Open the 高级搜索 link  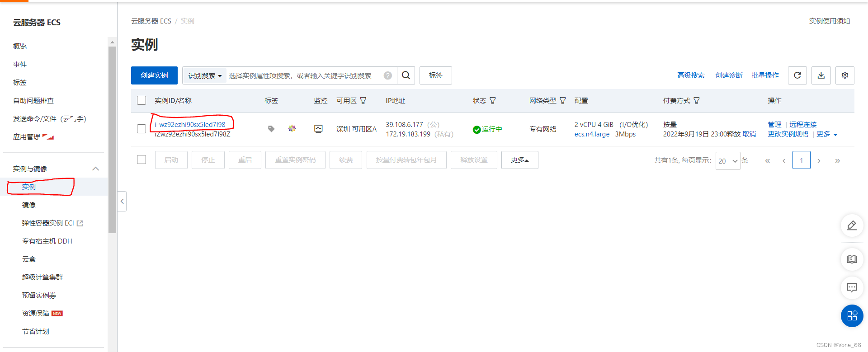coord(691,75)
